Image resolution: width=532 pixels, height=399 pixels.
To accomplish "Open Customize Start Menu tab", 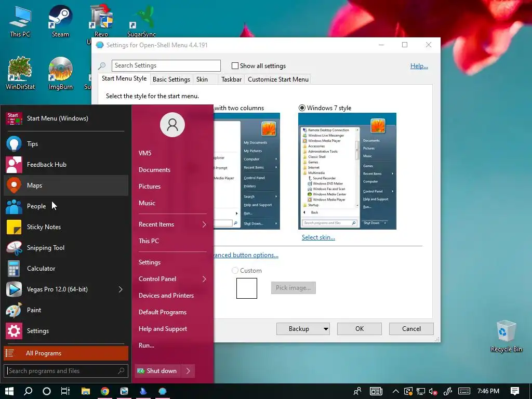I will tap(278, 79).
